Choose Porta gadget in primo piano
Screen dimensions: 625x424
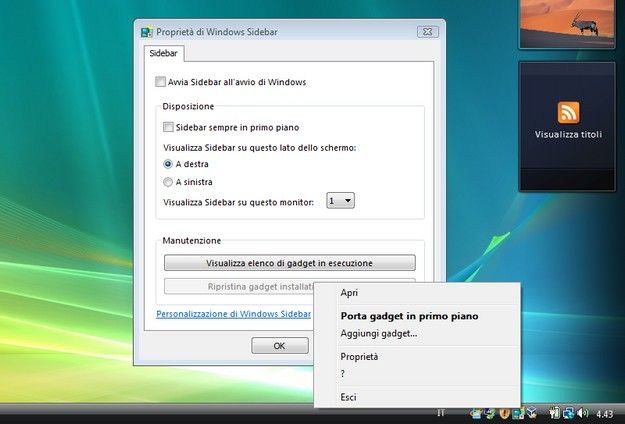(409, 316)
